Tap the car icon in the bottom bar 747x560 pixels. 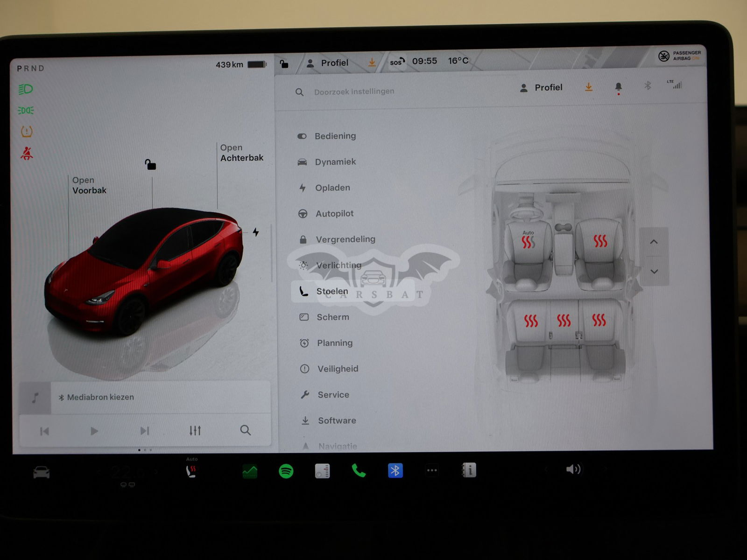coord(42,473)
